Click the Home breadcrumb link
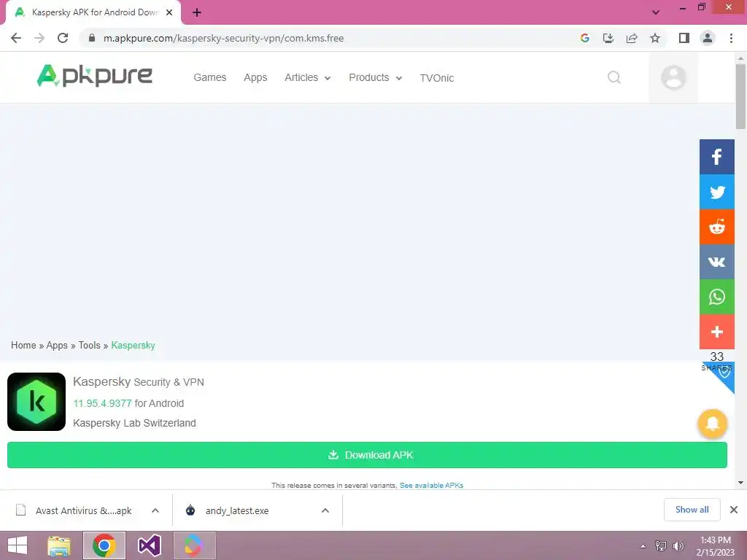Screen dimensions: 747x560 [x=23, y=345]
